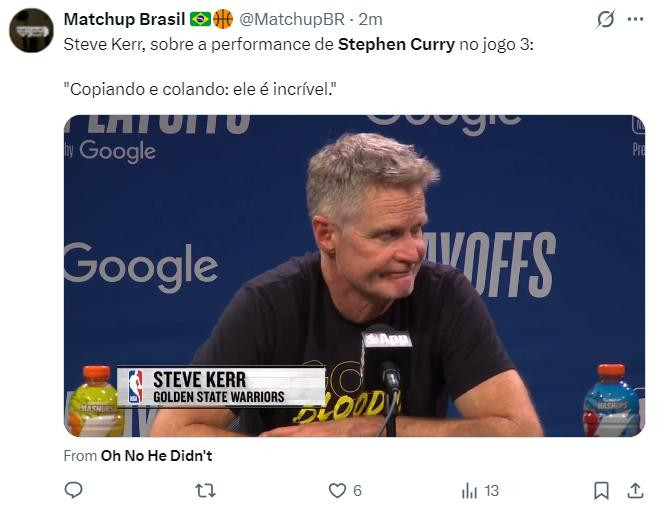Screen dimensions: 664x507
Task: Repost this tweet via retweet icon
Action: click(x=205, y=490)
